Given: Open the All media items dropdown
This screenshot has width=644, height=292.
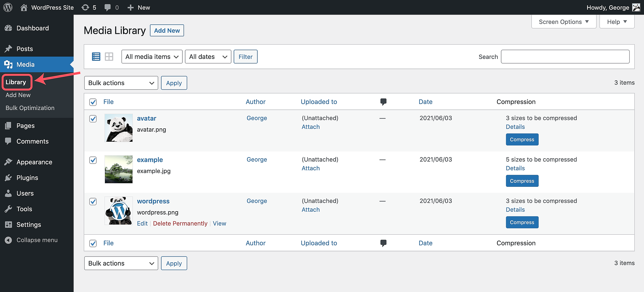Looking at the screenshot, I should click(152, 57).
